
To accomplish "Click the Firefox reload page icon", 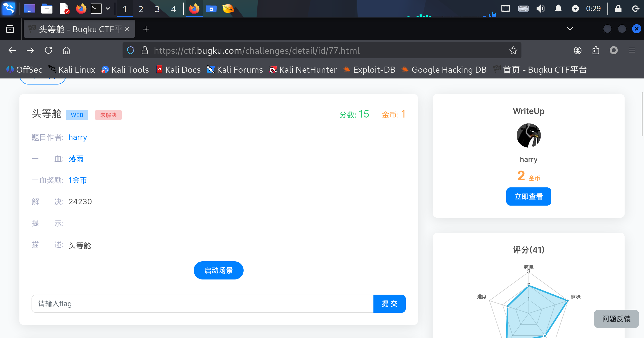I will [x=48, y=50].
